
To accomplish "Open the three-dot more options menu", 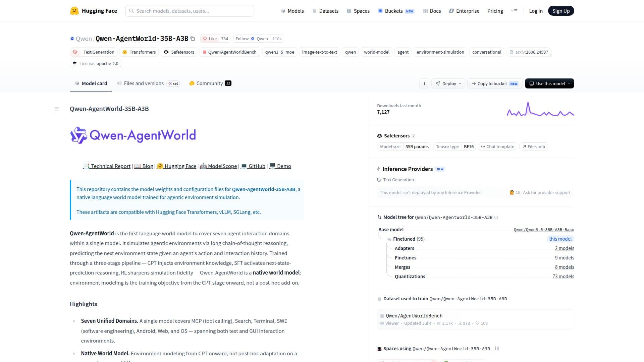I will [424, 83].
